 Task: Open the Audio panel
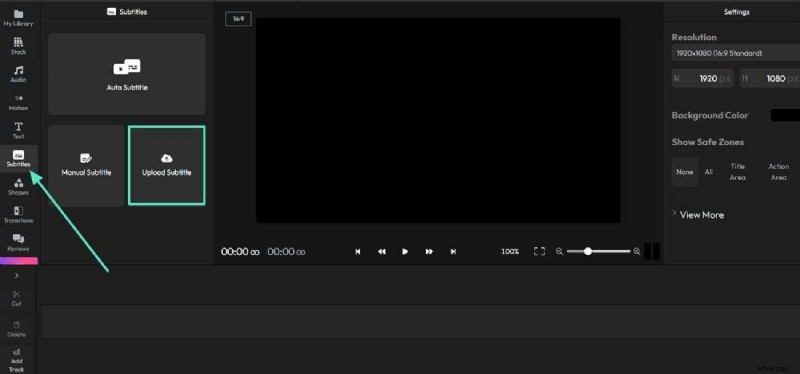(x=18, y=74)
